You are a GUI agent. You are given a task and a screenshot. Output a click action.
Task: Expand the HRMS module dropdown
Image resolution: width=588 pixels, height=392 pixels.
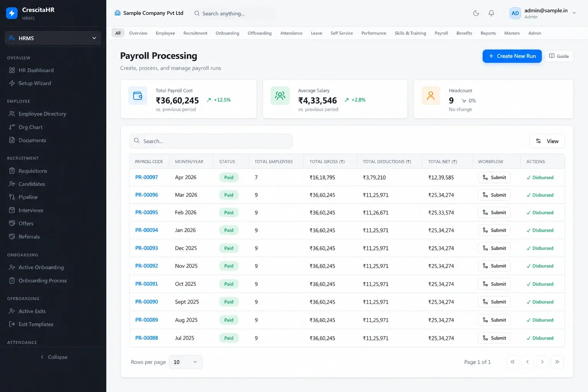(53, 38)
